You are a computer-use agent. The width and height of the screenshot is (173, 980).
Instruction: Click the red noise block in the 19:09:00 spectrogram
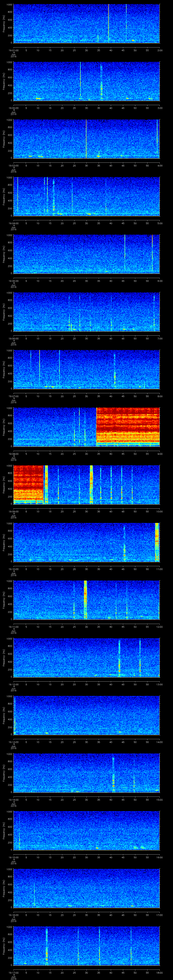pos(28,485)
